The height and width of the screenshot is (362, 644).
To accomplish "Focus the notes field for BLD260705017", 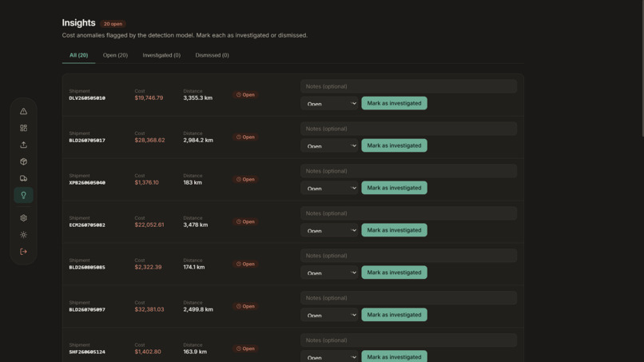I will pos(408,129).
